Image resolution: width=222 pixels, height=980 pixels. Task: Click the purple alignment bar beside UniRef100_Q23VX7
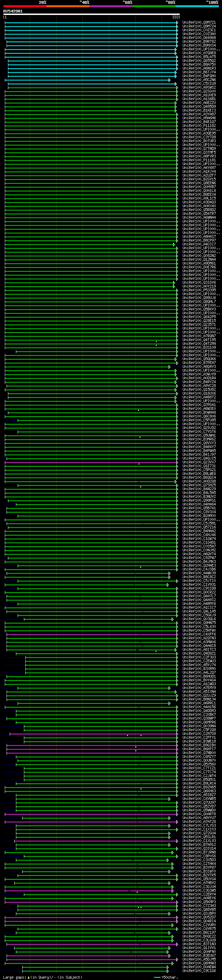pos(92,462)
